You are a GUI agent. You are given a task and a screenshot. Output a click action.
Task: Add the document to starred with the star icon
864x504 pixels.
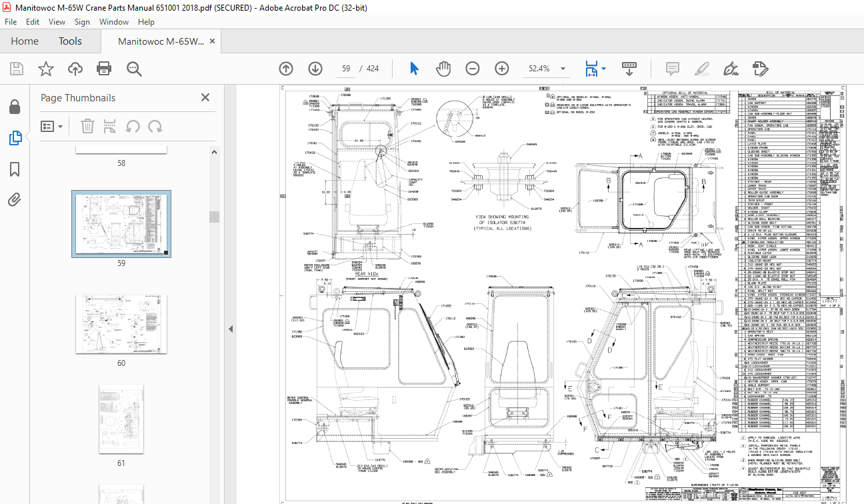[x=45, y=69]
